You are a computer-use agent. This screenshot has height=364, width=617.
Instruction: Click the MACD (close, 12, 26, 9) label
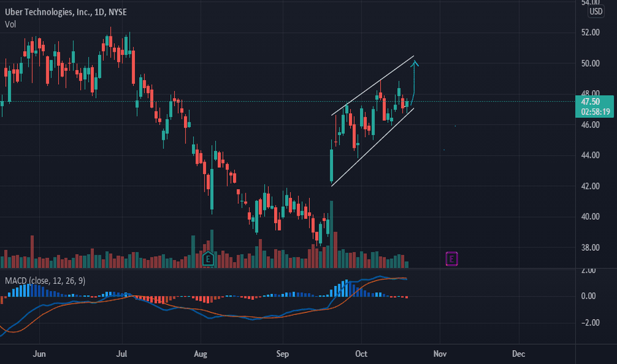[x=45, y=281]
